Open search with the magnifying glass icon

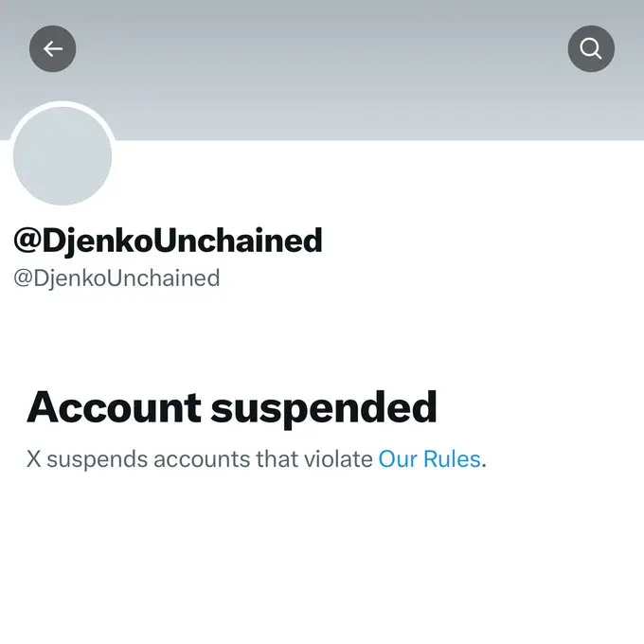(x=591, y=48)
